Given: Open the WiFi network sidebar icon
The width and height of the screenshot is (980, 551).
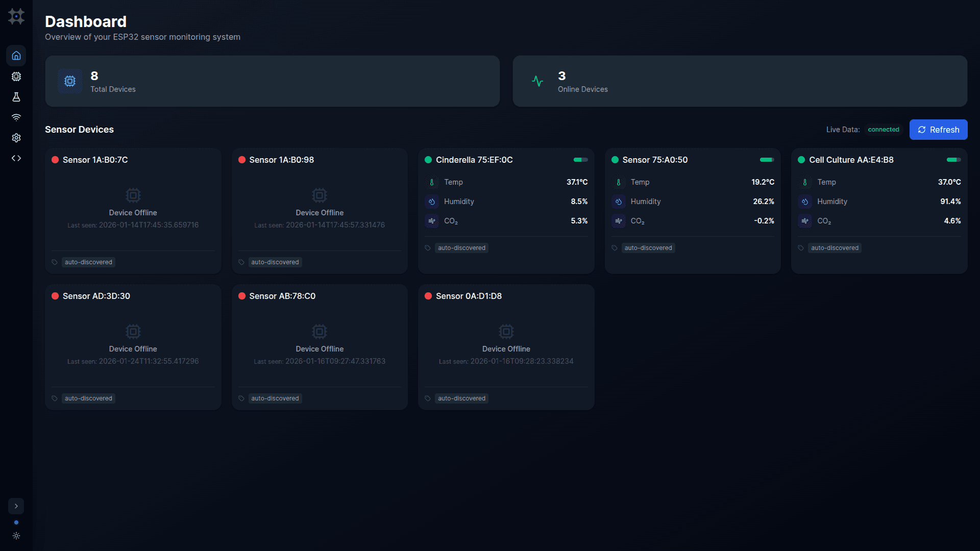Looking at the screenshot, I should (16, 117).
